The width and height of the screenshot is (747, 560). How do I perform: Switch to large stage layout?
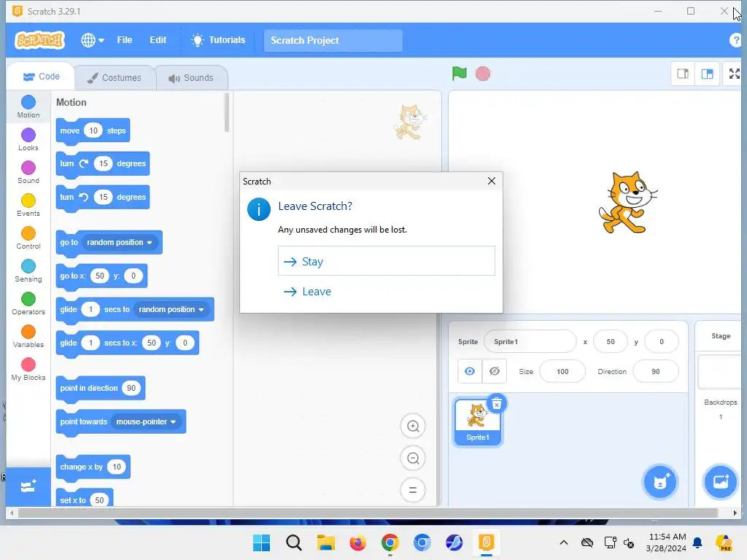coord(707,74)
